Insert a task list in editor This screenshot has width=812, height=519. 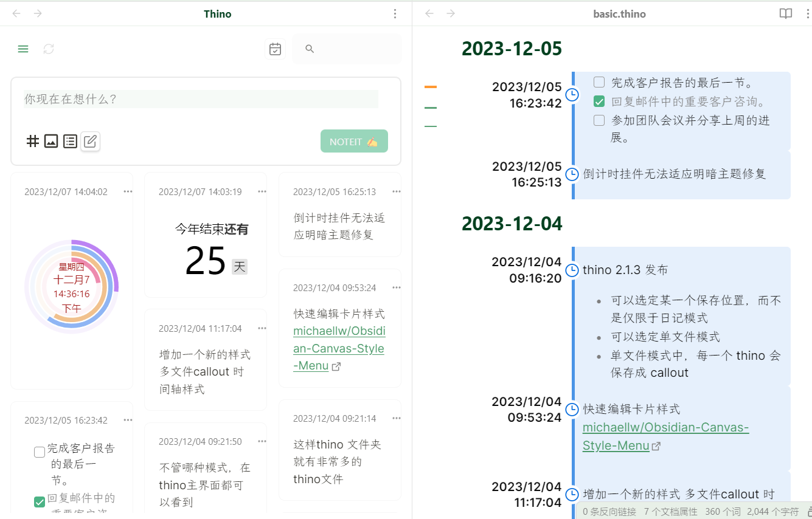71,142
